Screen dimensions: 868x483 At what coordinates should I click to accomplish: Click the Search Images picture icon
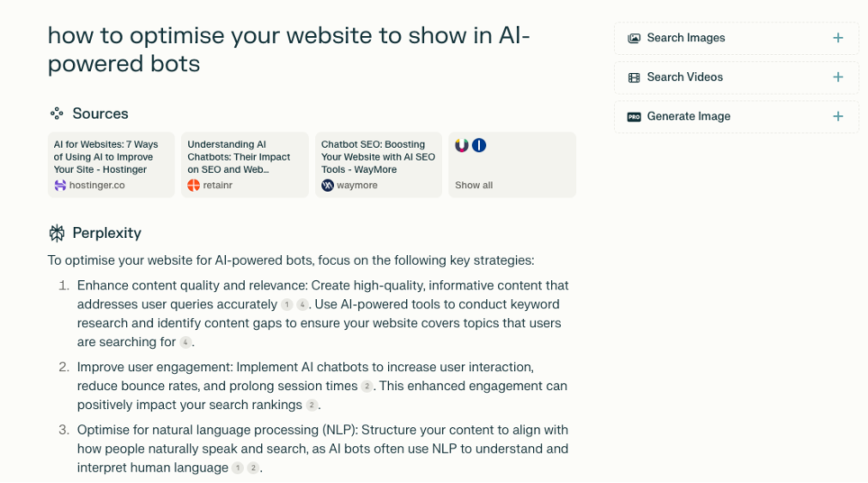pyautogui.click(x=634, y=38)
